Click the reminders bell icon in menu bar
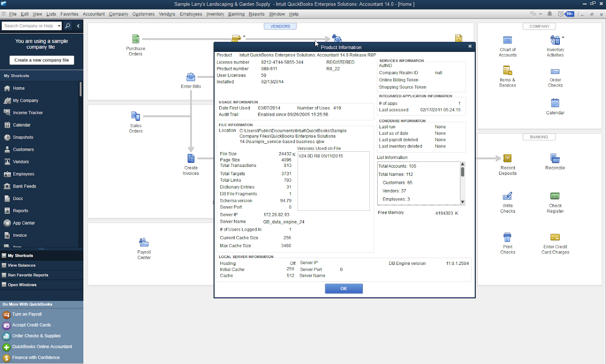The height and width of the screenshot is (364, 606). click(550, 14)
